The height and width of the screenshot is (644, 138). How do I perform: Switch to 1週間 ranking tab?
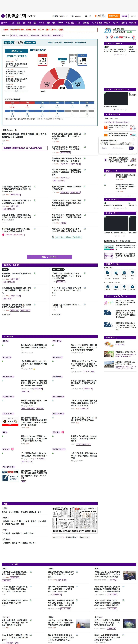111,118
